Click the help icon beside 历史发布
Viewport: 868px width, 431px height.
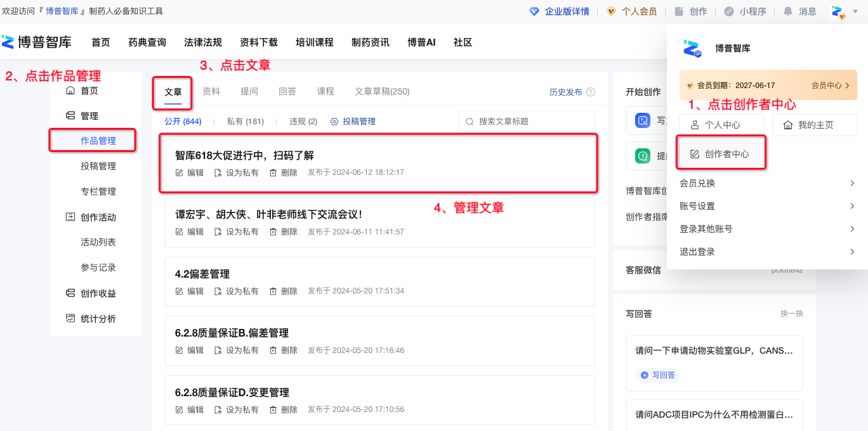pos(591,93)
